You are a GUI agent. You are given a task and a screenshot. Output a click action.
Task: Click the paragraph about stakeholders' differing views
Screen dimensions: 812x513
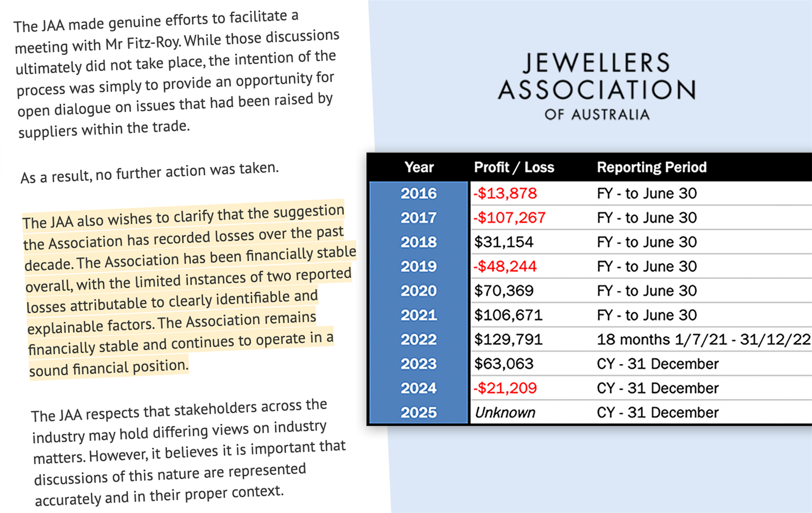[x=188, y=453]
